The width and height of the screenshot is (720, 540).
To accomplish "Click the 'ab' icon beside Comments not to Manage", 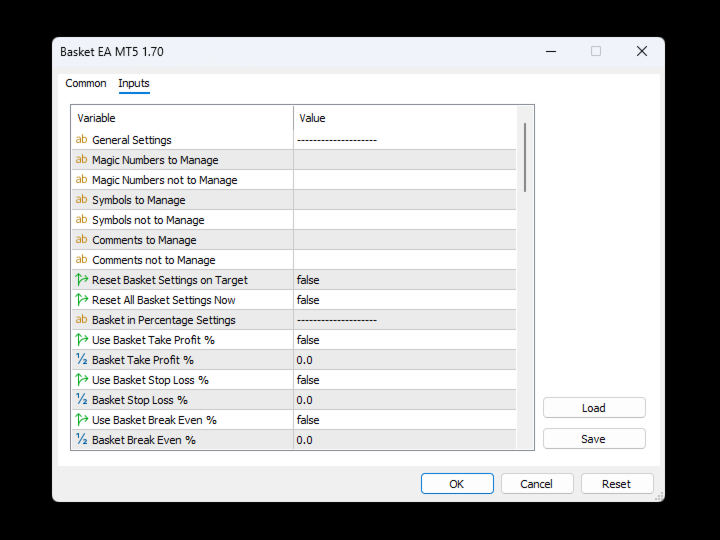I will [x=81, y=259].
